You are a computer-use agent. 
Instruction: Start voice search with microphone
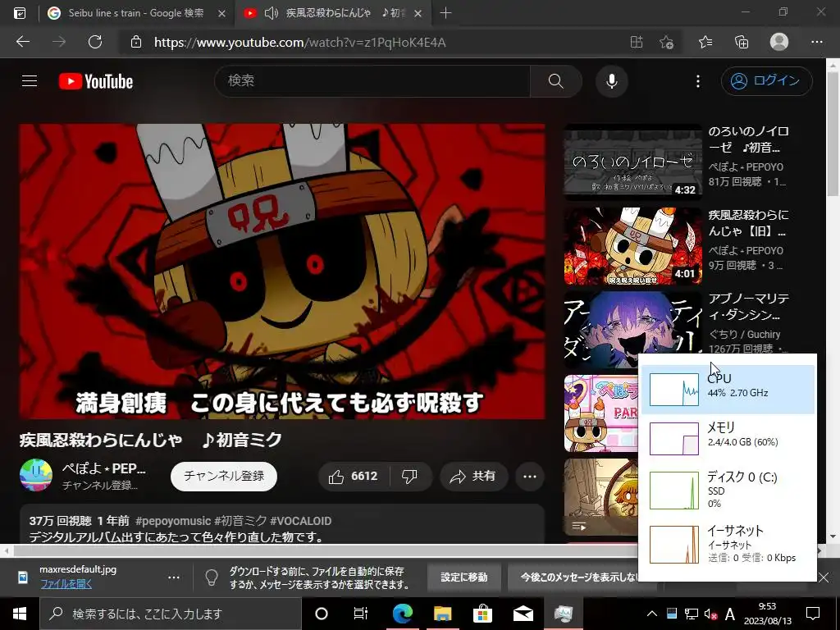click(612, 81)
